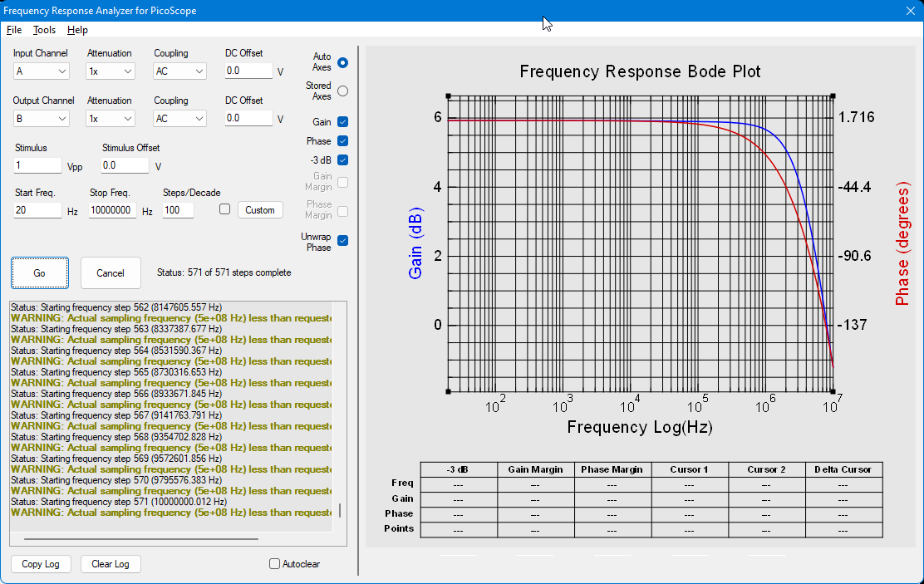Open the Input Channel dropdown
The width and height of the screenshot is (924, 584).
42,71
